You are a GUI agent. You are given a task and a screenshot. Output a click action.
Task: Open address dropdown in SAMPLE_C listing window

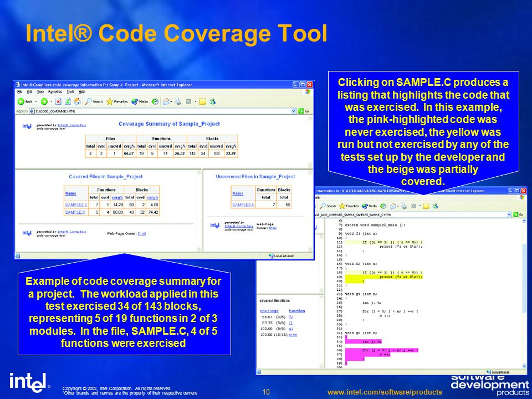click(509, 215)
